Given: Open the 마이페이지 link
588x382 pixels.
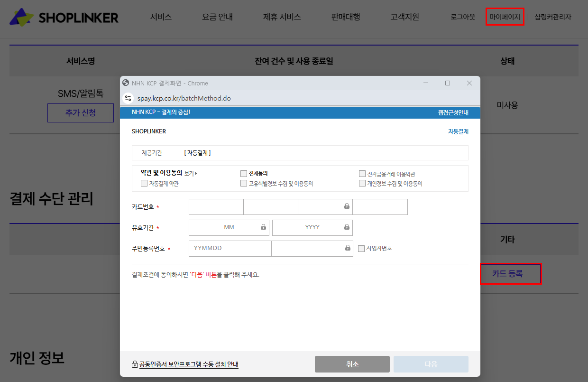Looking at the screenshot, I should point(505,17).
